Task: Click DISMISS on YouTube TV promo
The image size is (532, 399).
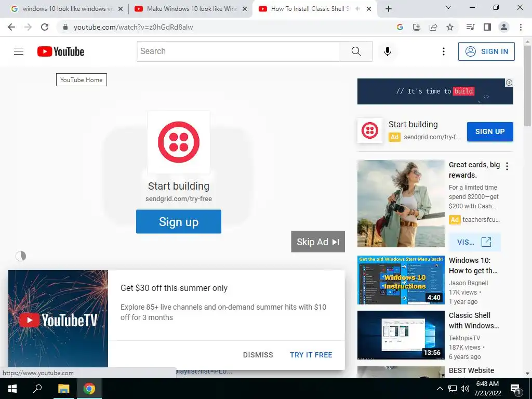Action: click(258, 355)
